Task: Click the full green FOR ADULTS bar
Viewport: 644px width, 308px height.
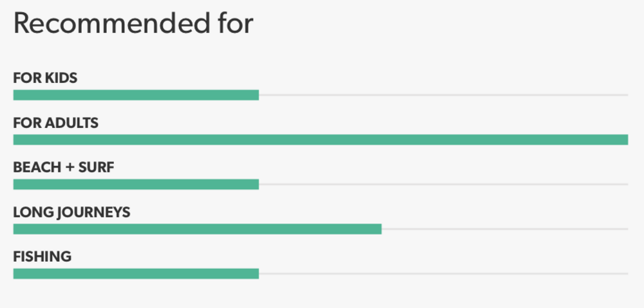Action: (x=321, y=140)
